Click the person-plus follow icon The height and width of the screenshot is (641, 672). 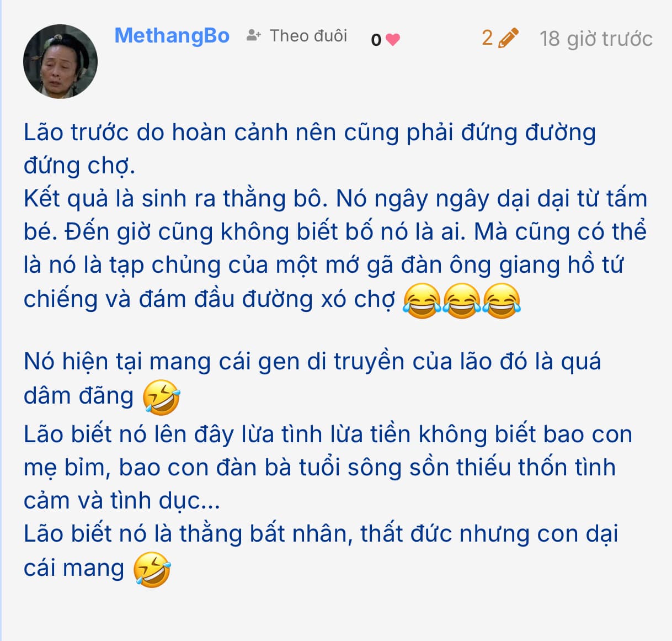(x=253, y=36)
